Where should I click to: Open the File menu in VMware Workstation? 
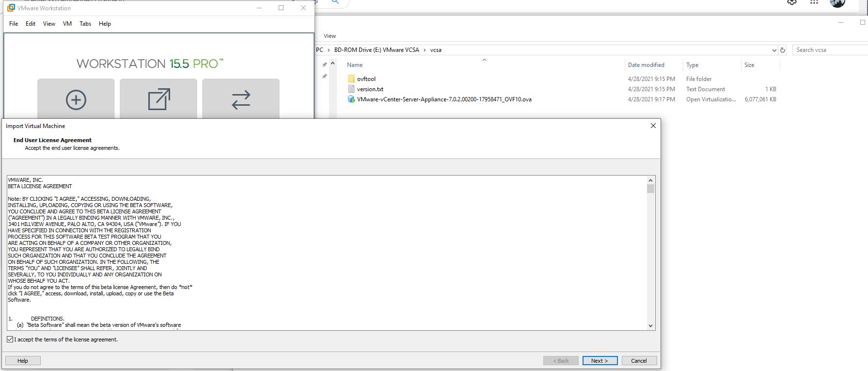[14, 24]
